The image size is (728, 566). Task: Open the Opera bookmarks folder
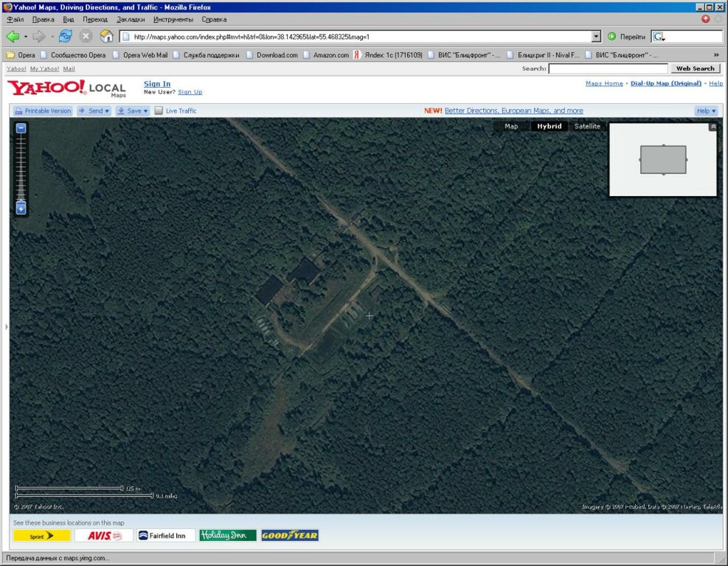[x=21, y=55]
